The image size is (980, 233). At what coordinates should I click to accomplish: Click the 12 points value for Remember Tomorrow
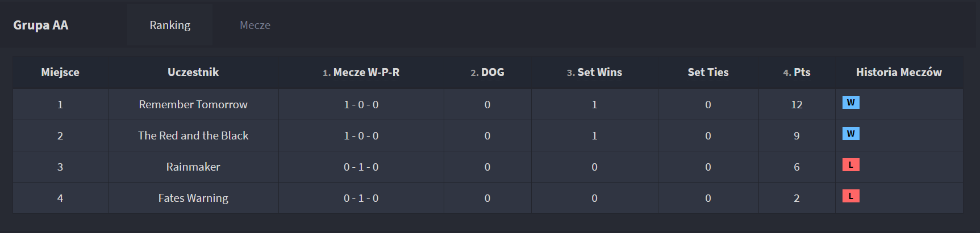point(796,104)
